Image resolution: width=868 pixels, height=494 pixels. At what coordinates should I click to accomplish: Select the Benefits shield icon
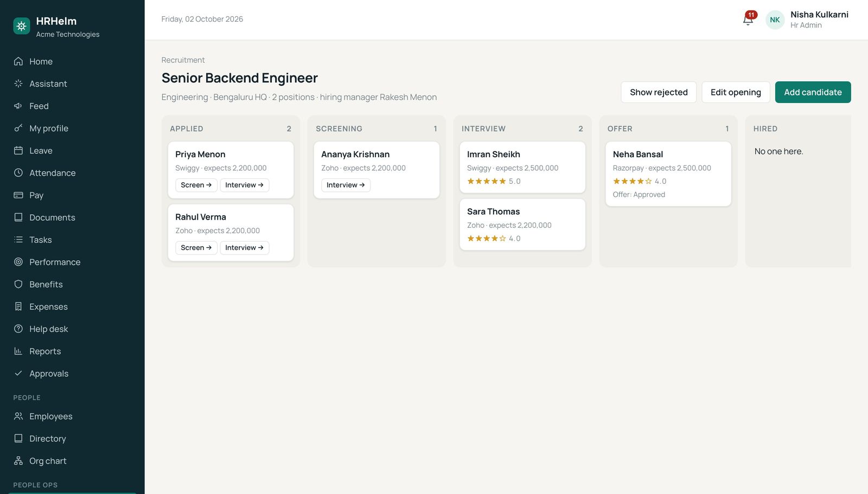(x=18, y=284)
